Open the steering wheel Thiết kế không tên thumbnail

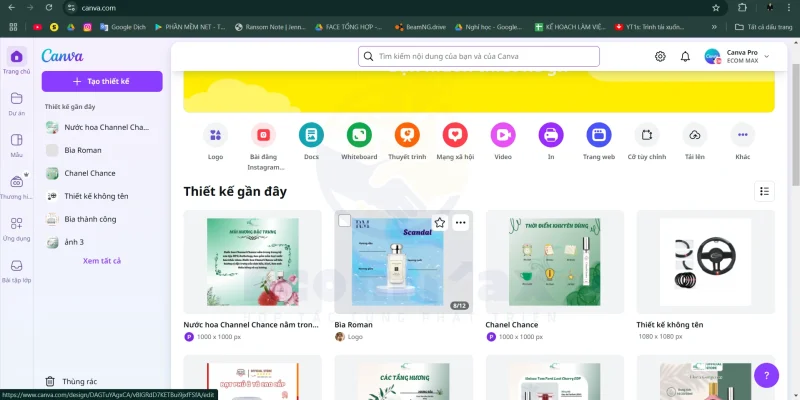pos(706,262)
